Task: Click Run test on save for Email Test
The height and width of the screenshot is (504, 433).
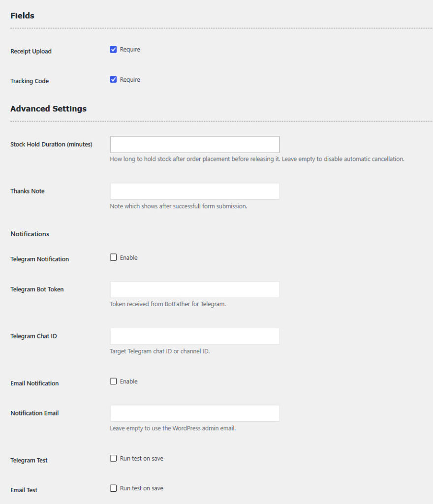Action: coord(141,488)
